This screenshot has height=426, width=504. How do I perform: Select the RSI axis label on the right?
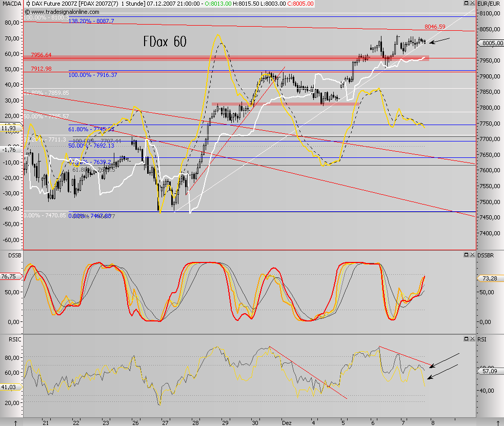coord(482,339)
